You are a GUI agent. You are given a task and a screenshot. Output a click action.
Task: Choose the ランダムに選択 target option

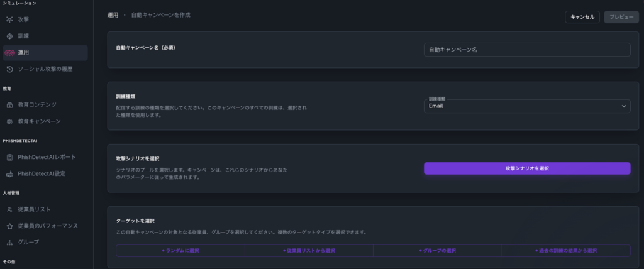(180, 251)
